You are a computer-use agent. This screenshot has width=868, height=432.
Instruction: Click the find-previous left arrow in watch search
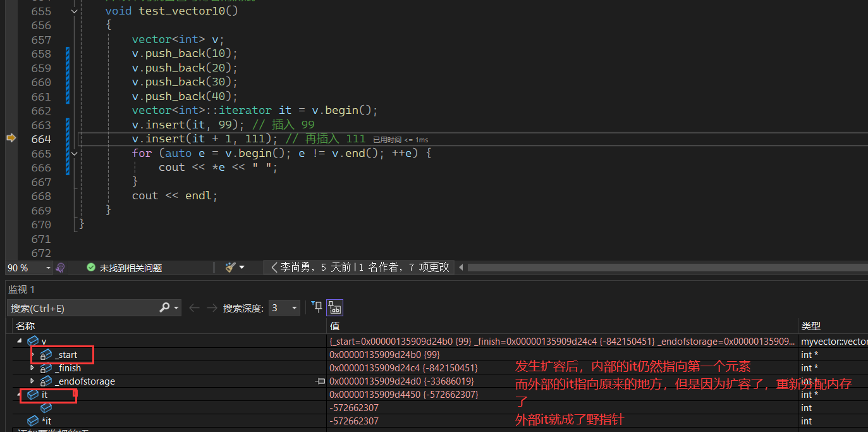click(194, 308)
